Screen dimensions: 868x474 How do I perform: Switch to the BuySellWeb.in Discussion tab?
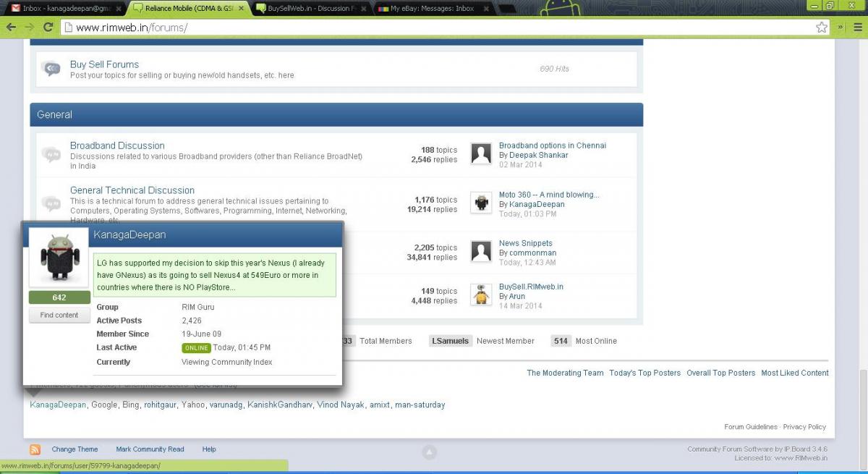(x=310, y=9)
